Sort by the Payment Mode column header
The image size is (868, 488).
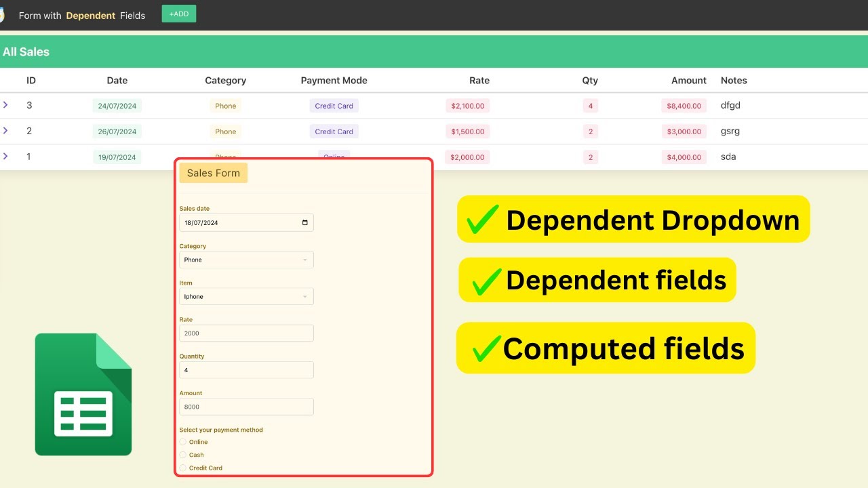coord(334,80)
